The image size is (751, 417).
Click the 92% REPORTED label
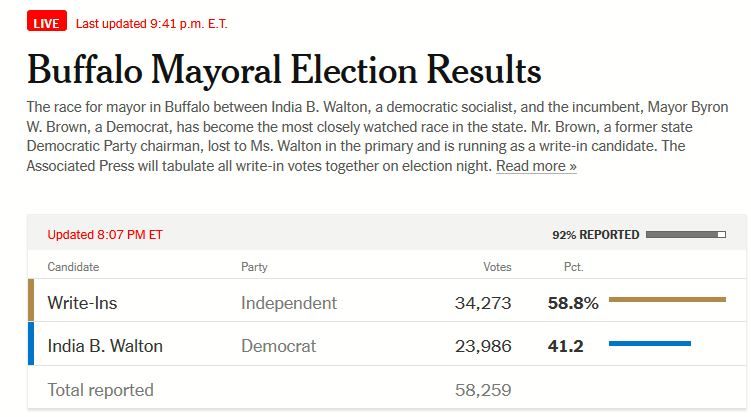(595, 235)
